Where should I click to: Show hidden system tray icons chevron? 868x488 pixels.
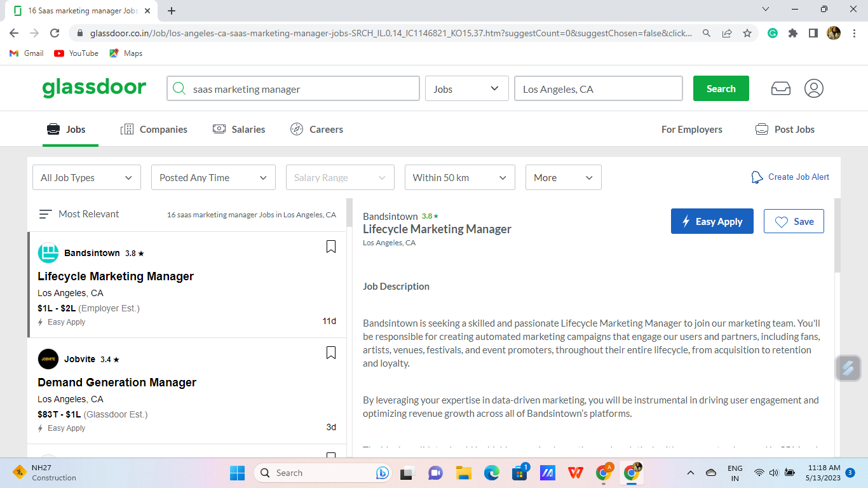click(x=691, y=473)
